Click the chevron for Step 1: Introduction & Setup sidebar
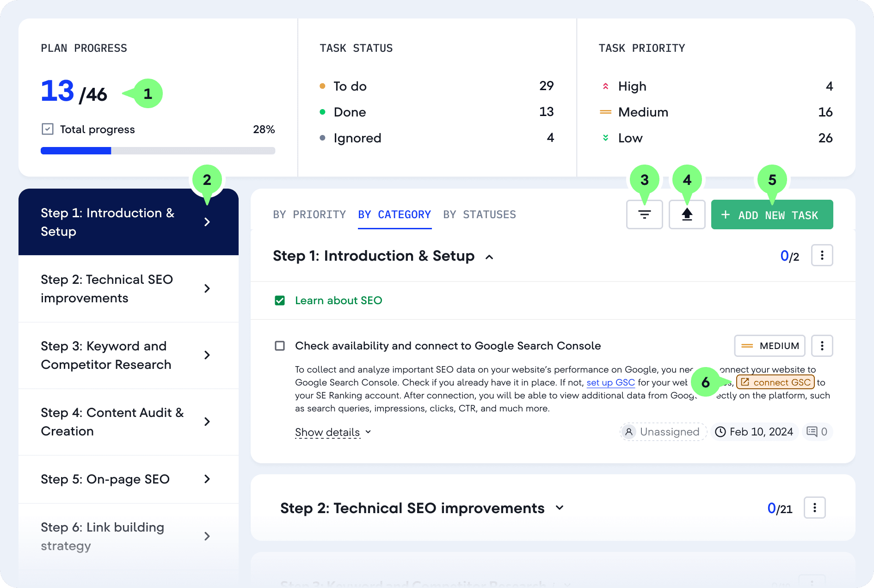 (x=207, y=222)
